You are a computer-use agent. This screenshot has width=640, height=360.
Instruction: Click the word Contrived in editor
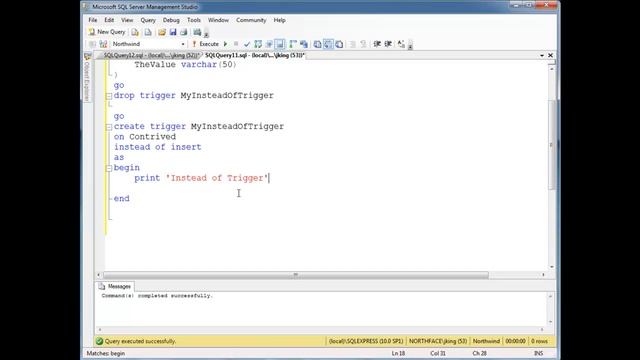152,137
